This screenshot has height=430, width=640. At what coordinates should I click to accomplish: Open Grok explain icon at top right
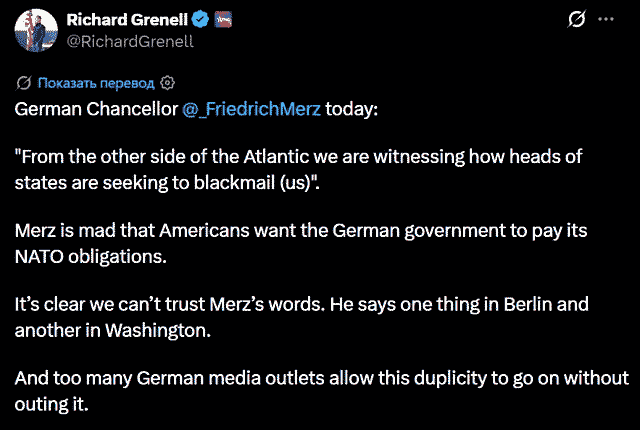click(577, 19)
